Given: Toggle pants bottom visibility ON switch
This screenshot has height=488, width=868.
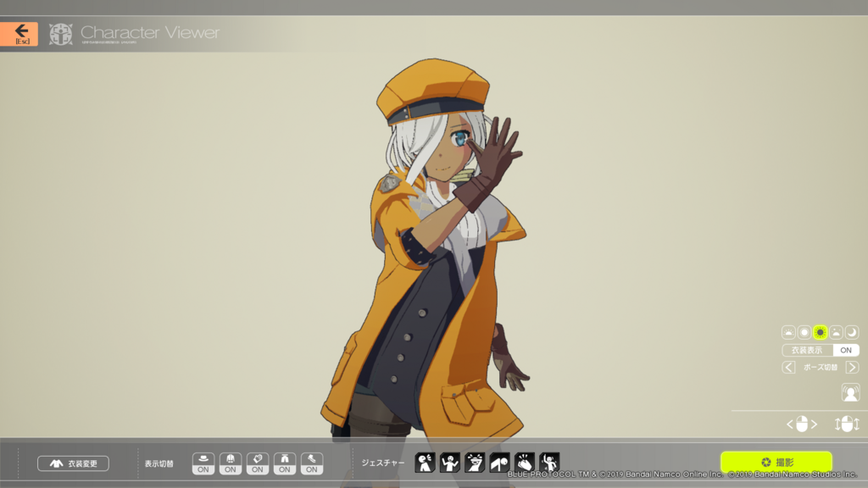Looking at the screenshot, I should [285, 463].
